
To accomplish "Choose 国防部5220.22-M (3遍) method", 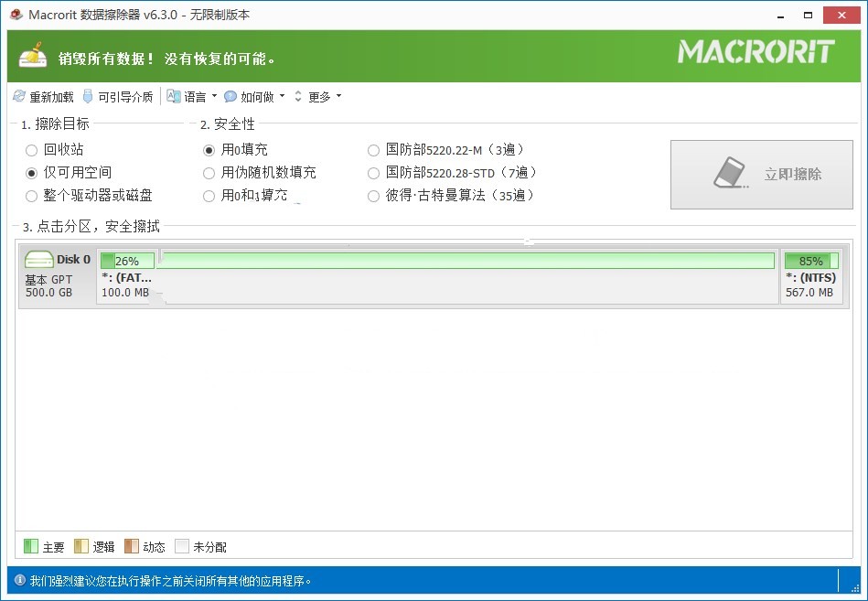I will point(374,150).
